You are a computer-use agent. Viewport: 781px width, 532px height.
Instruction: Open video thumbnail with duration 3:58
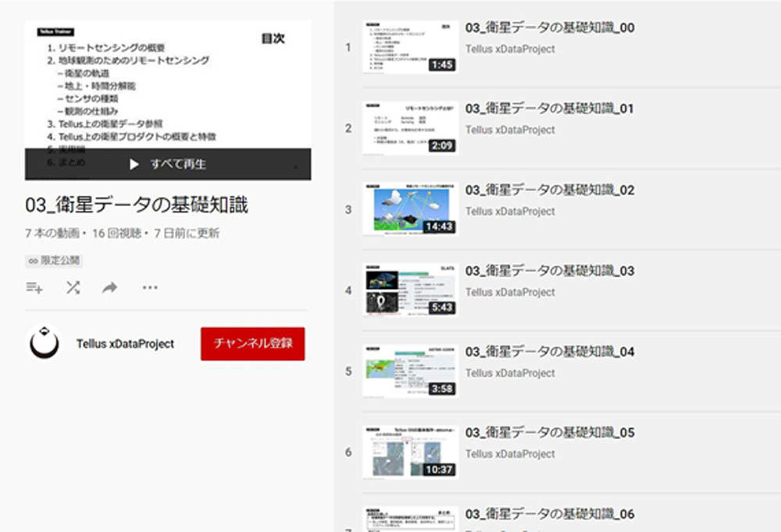pos(411,371)
